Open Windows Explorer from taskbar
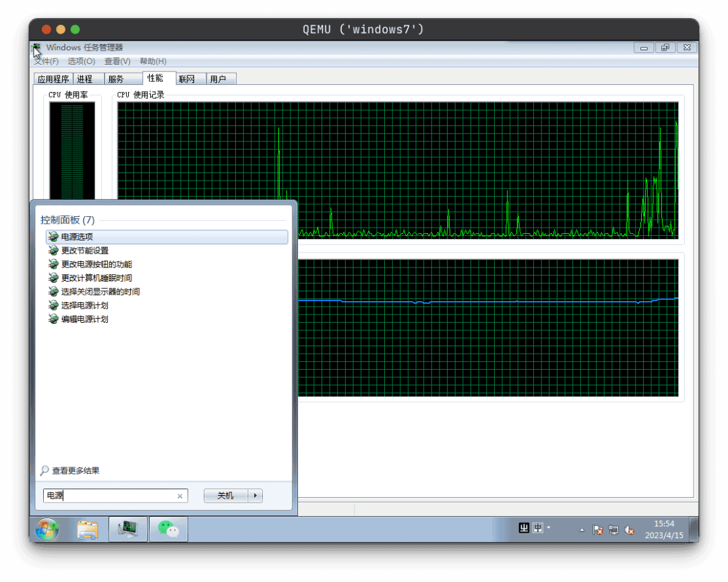The width and height of the screenshot is (728, 582). pos(88,529)
